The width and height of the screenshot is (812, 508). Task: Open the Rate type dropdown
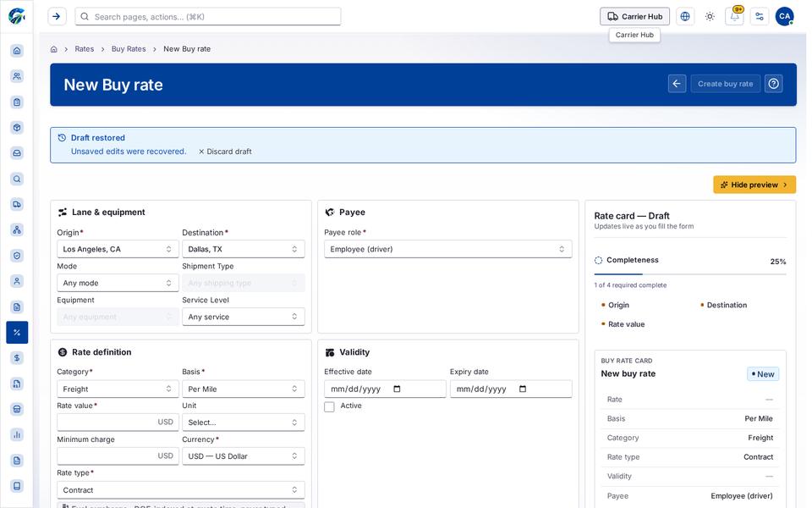[x=181, y=490]
